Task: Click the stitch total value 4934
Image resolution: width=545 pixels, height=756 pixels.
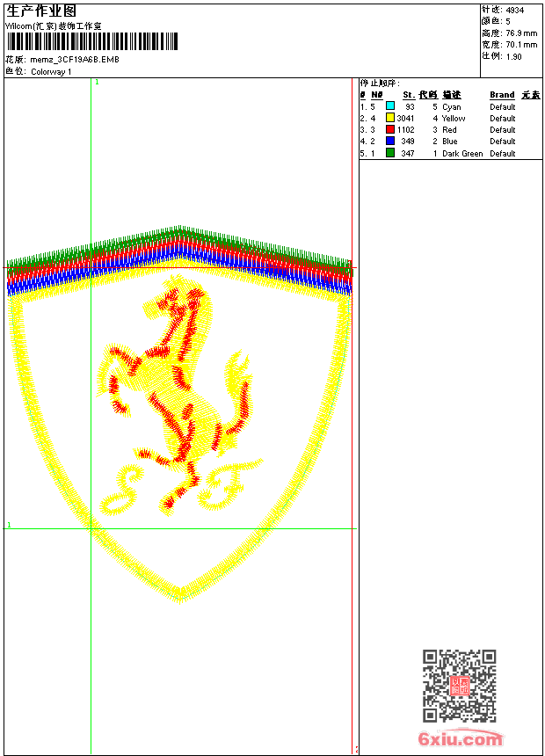Action: (x=514, y=11)
